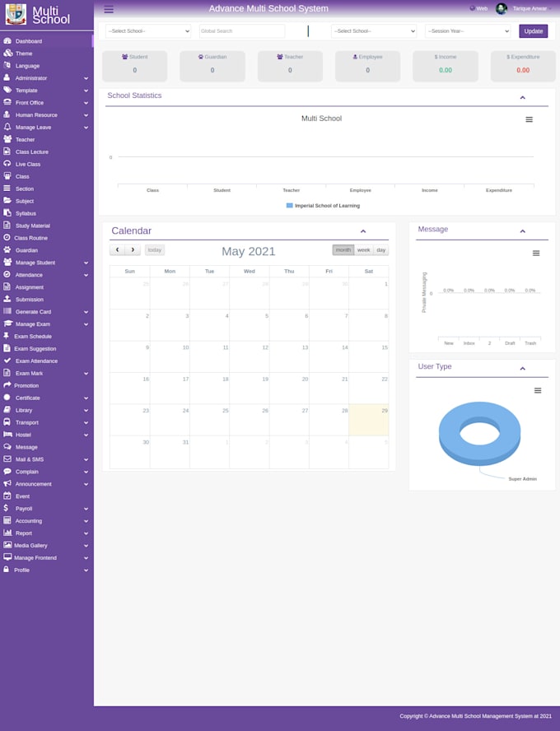
Task: Collapse the User Type panel
Action: (x=523, y=369)
